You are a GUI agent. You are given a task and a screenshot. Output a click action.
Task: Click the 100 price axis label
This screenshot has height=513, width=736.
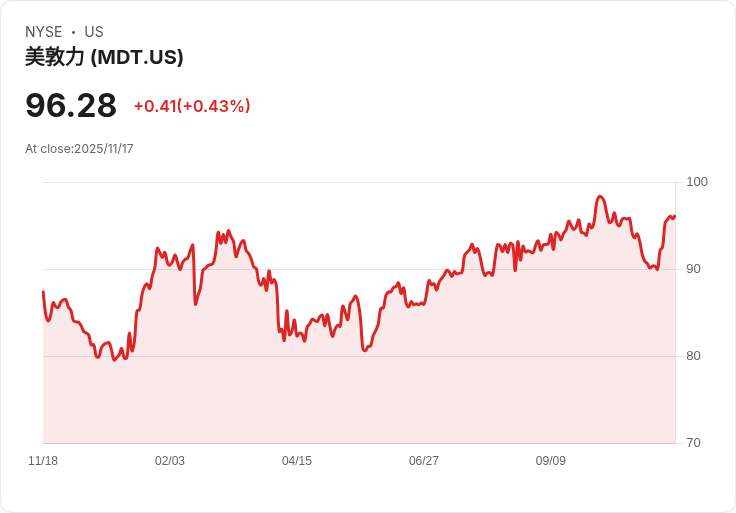[697, 182]
